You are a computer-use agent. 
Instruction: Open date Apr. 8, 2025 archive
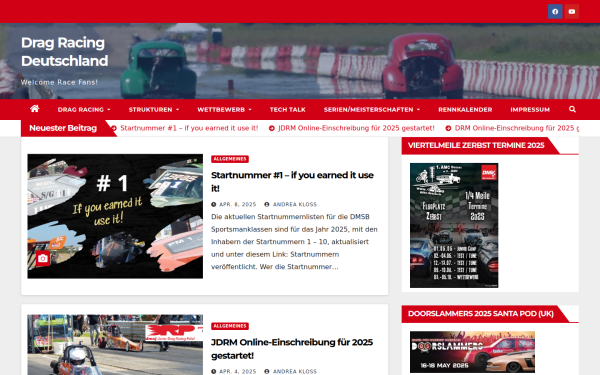(x=238, y=204)
